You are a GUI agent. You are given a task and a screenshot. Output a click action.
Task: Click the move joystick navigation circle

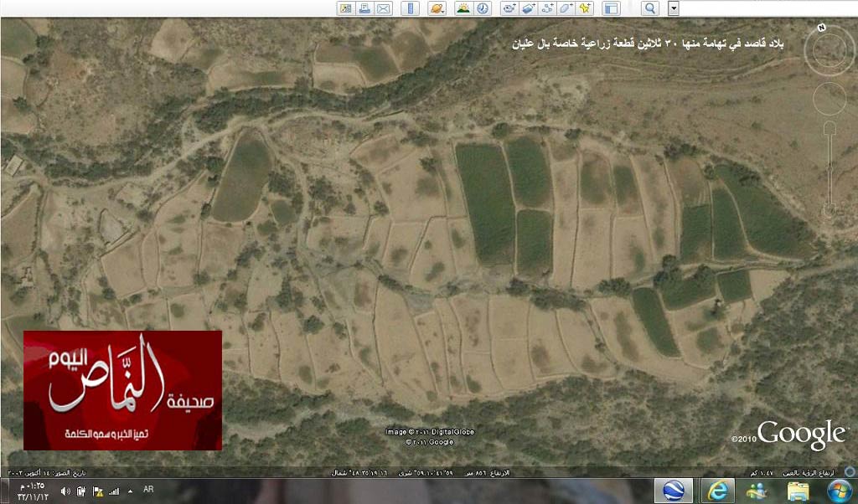(830, 99)
